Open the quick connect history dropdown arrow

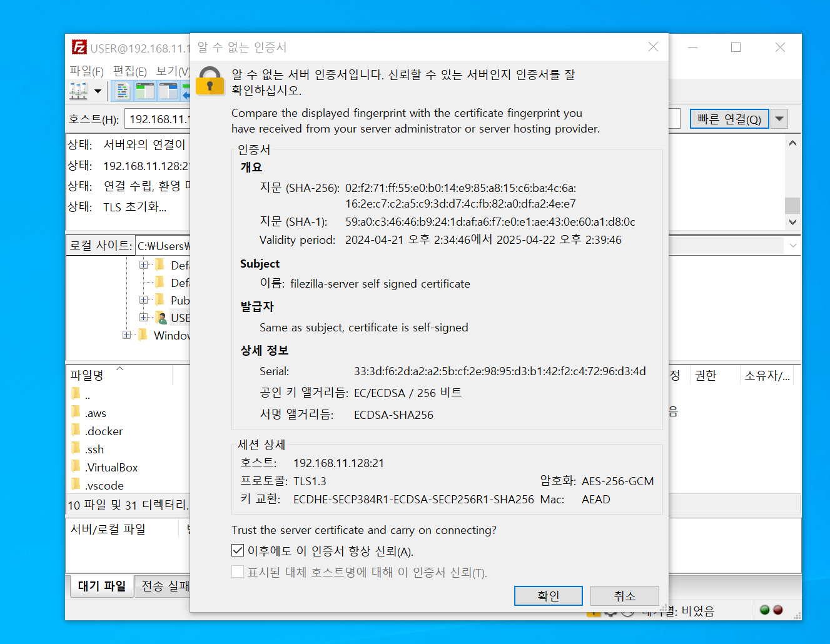(779, 119)
